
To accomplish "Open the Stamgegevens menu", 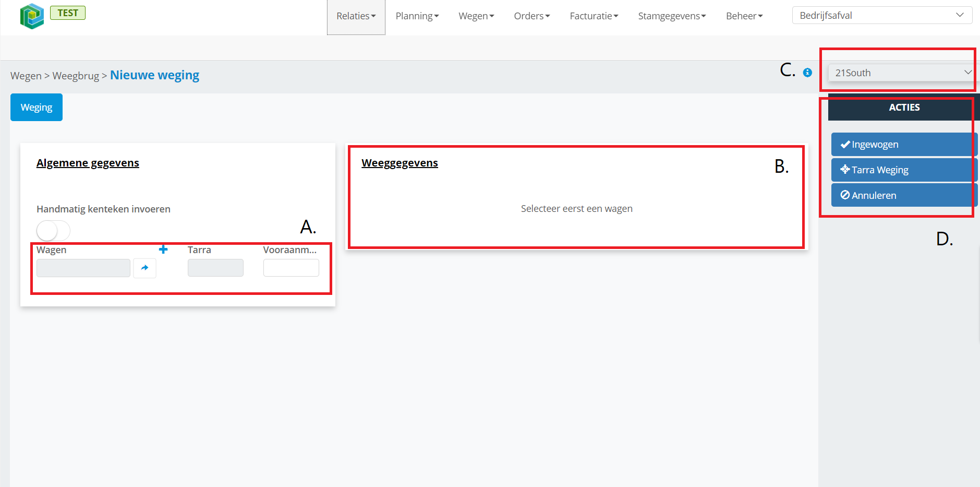I will tap(672, 16).
